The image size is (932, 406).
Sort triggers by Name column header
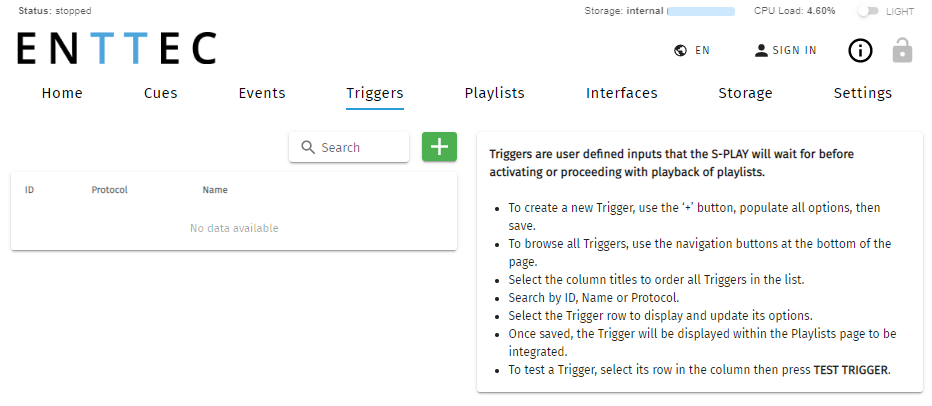pyautogui.click(x=215, y=190)
